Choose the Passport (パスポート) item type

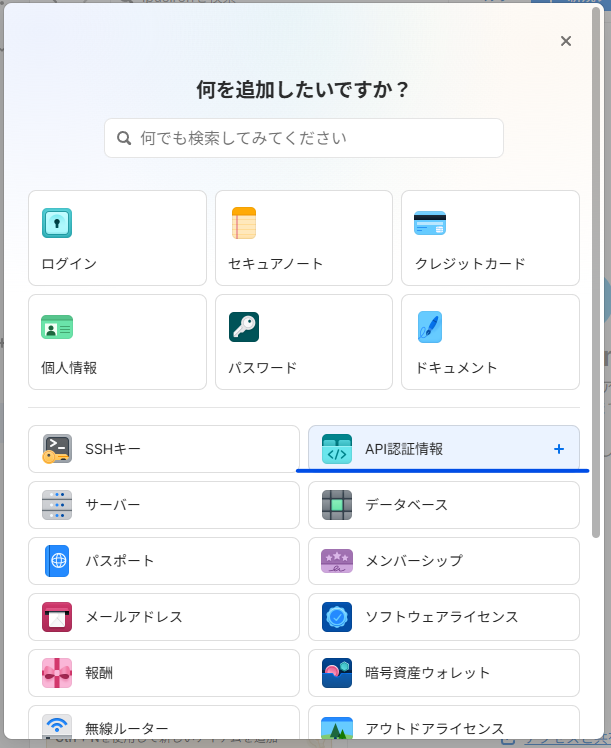click(x=164, y=561)
